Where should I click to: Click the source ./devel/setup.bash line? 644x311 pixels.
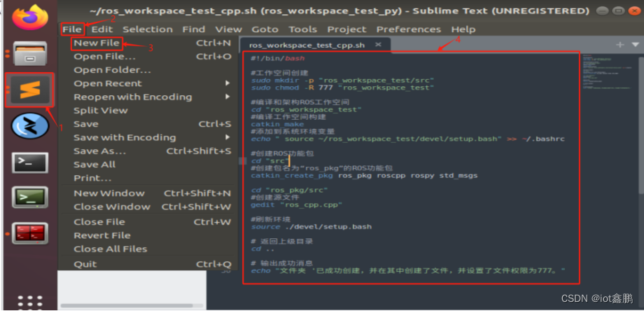coord(311,227)
